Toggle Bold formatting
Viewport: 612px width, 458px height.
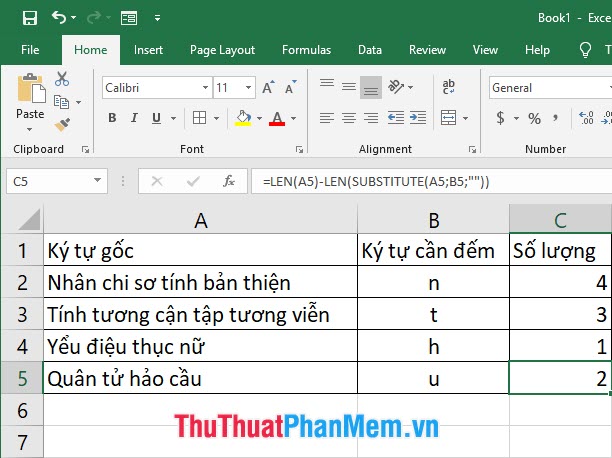112,118
